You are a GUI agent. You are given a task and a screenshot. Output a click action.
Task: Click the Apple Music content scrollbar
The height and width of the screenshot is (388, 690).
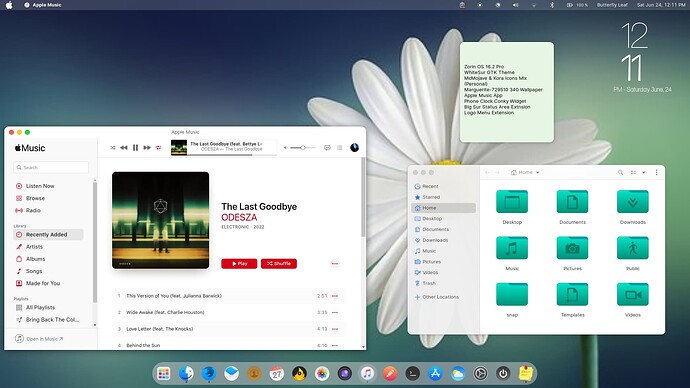363,198
